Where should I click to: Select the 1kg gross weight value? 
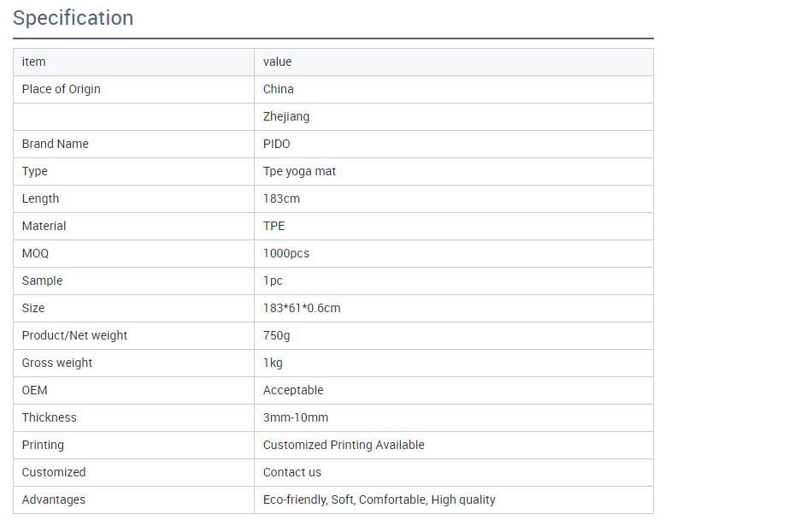point(273,363)
